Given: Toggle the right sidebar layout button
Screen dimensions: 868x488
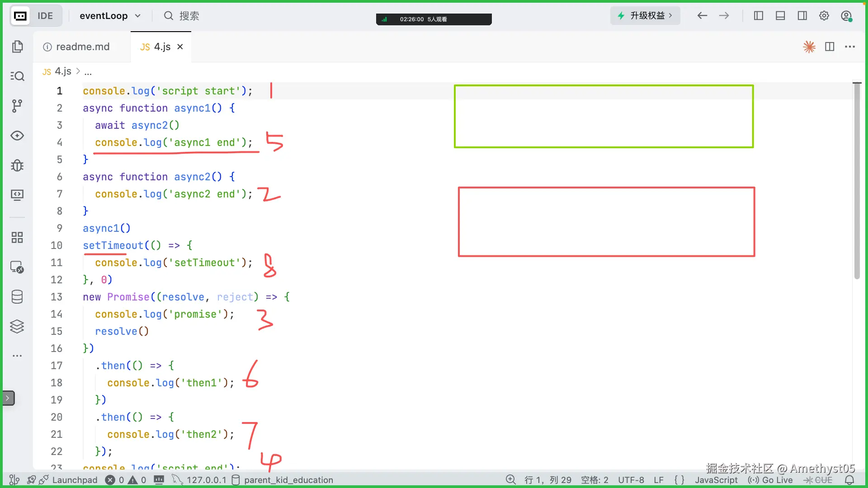Looking at the screenshot, I should 802,16.
